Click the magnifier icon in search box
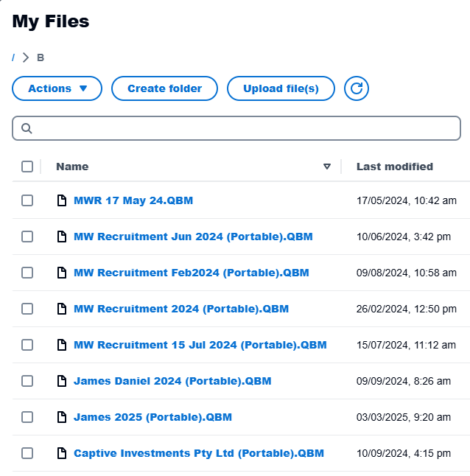This screenshot has width=470, height=476. pos(27,128)
